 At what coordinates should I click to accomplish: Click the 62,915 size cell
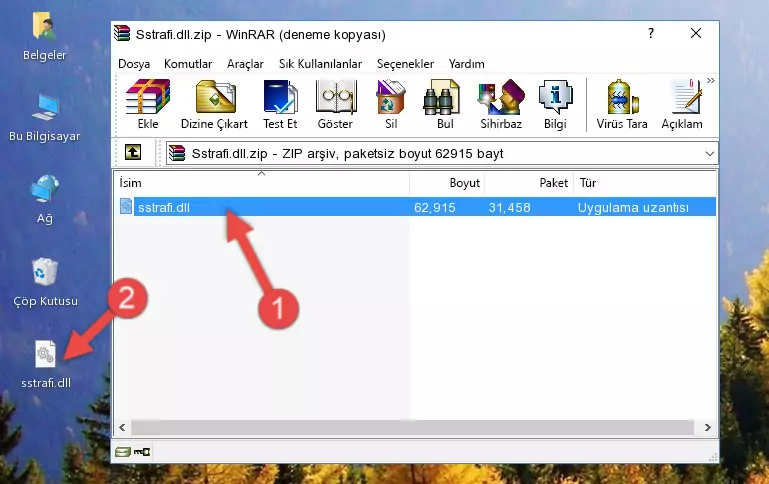point(435,207)
